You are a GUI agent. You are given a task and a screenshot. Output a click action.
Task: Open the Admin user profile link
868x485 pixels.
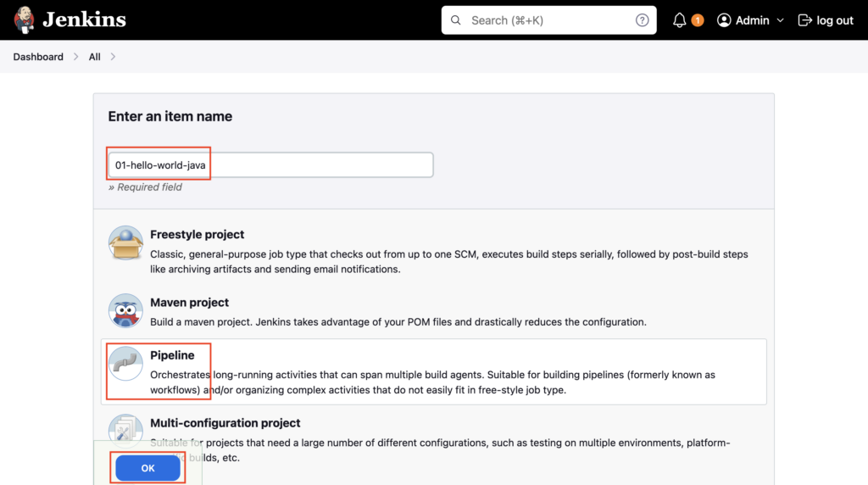pyautogui.click(x=753, y=20)
